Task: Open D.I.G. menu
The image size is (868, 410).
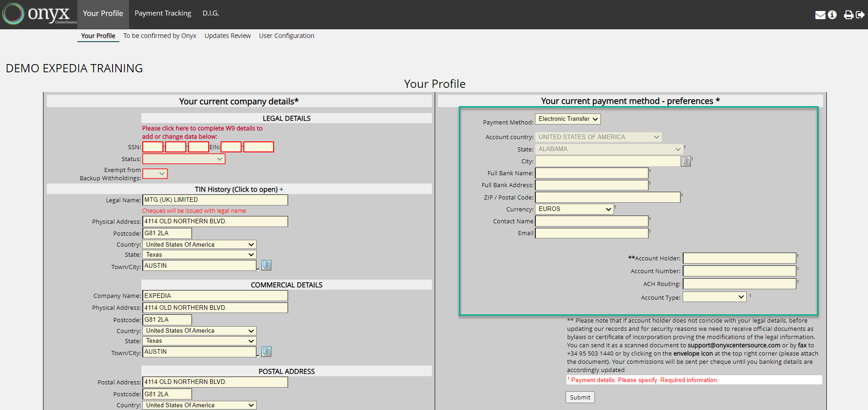Action: pyautogui.click(x=211, y=13)
